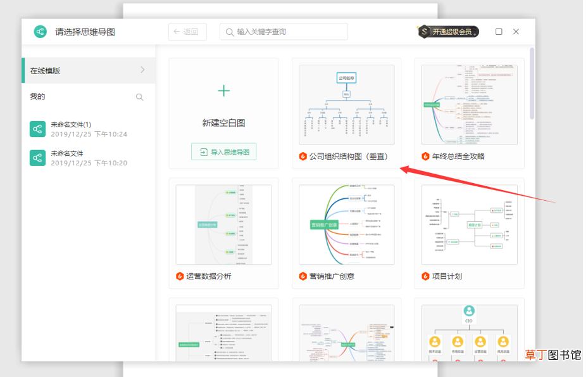Click the 新建空白图 label
The width and height of the screenshot is (588, 377).
pyautogui.click(x=224, y=123)
